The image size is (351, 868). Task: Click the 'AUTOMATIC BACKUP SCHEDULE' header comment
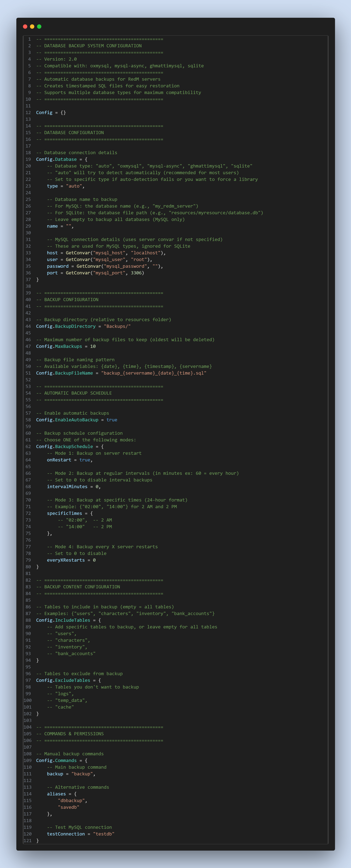coord(74,393)
